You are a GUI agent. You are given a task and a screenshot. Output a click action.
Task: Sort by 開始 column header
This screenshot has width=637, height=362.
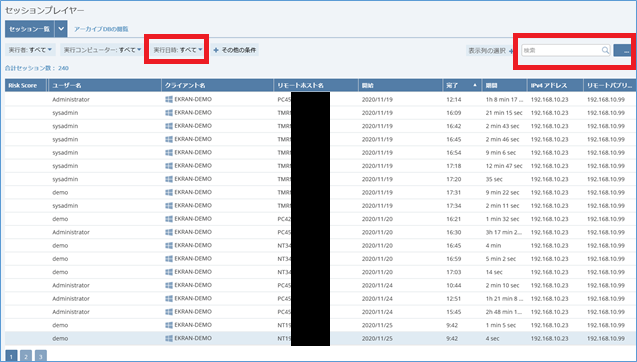click(x=400, y=86)
